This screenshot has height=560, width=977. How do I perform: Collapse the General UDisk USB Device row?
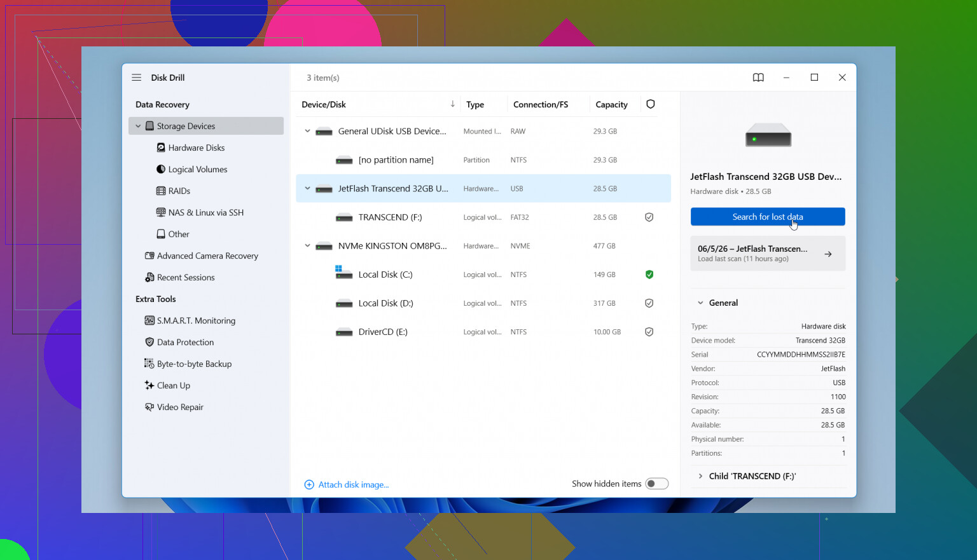[x=307, y=131]
